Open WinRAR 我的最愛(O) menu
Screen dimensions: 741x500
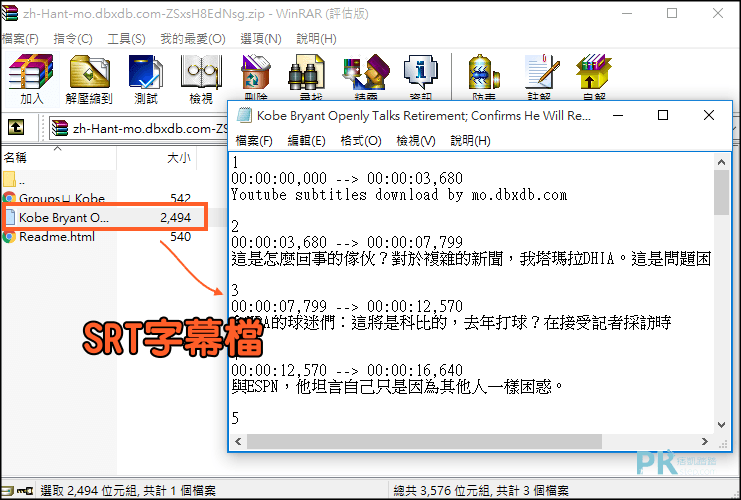pos(193,39)
